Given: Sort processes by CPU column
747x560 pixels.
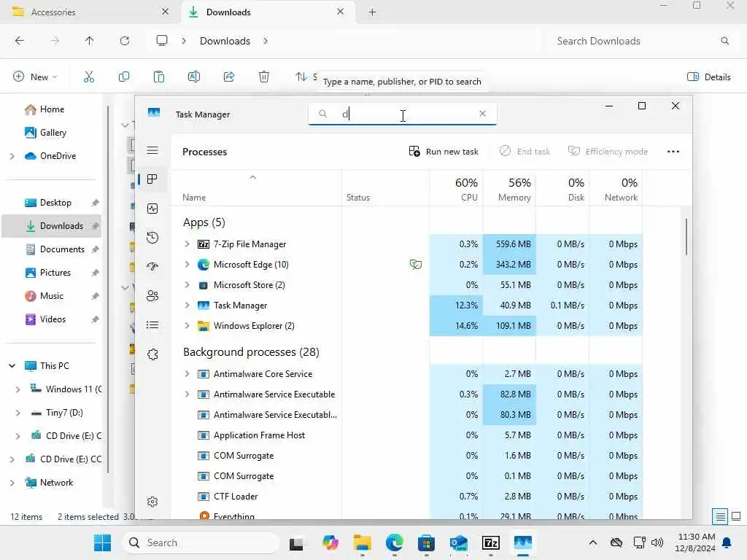Looking at the screenshot, I should click(457, 189).
